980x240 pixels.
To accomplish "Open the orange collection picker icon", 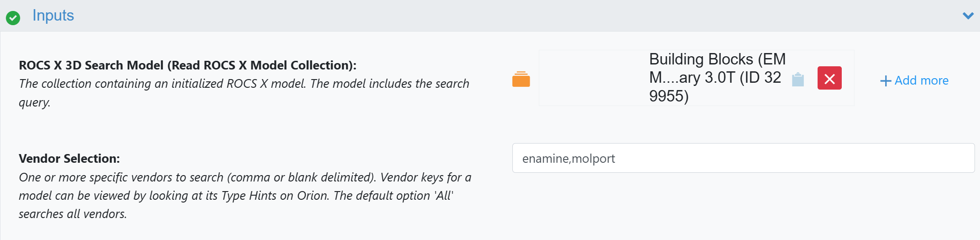I will pyautogui.click(x=521, y=79).
